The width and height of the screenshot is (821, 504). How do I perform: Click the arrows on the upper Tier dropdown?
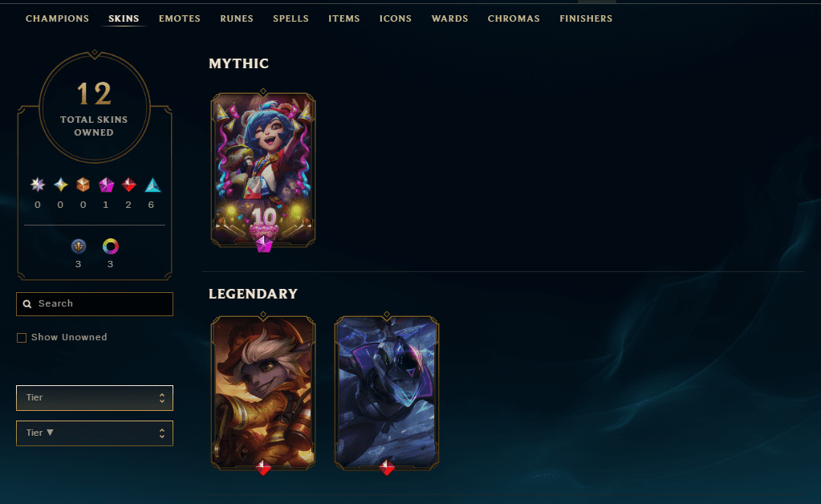point(162,398)
